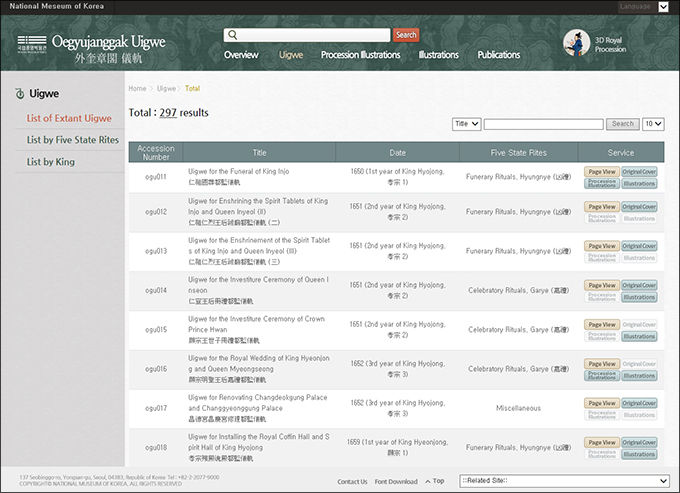Viewport: 680px width, 493px height.
Task: Click Illustrations button for ogu014
Action: pyautogui.click(x=639, y=297)
